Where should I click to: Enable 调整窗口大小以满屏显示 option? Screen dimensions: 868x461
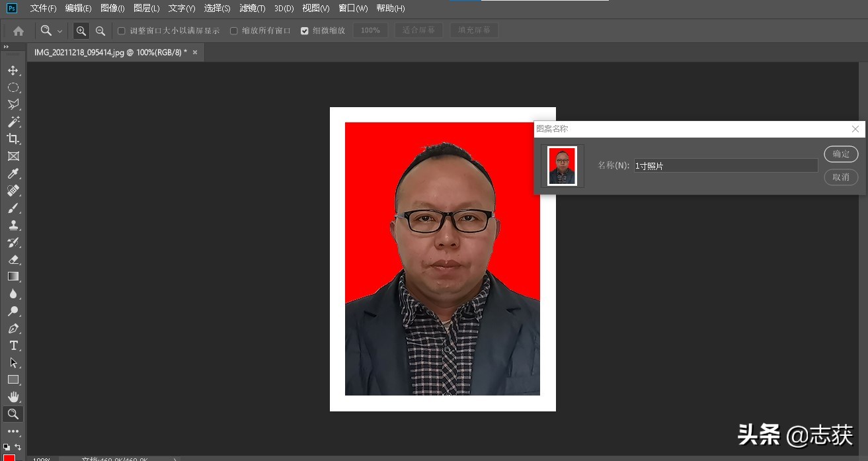tap(121, 30)
